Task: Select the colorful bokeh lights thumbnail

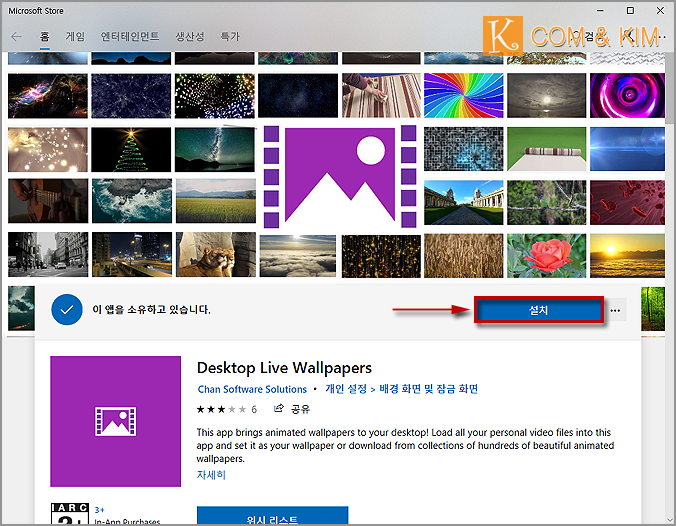Action: (215, 96)
